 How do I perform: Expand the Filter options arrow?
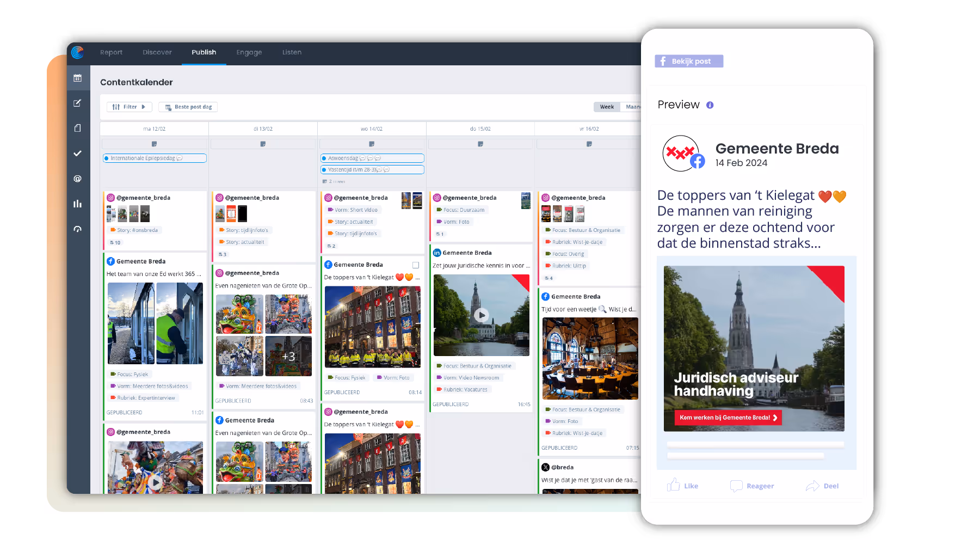(x=144, y=107)
